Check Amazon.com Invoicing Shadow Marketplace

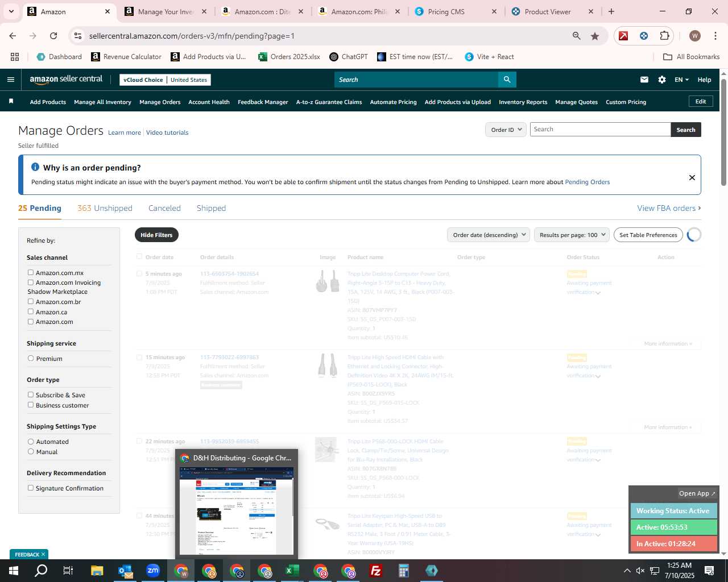pyautogui.click(x=31, y=282)
